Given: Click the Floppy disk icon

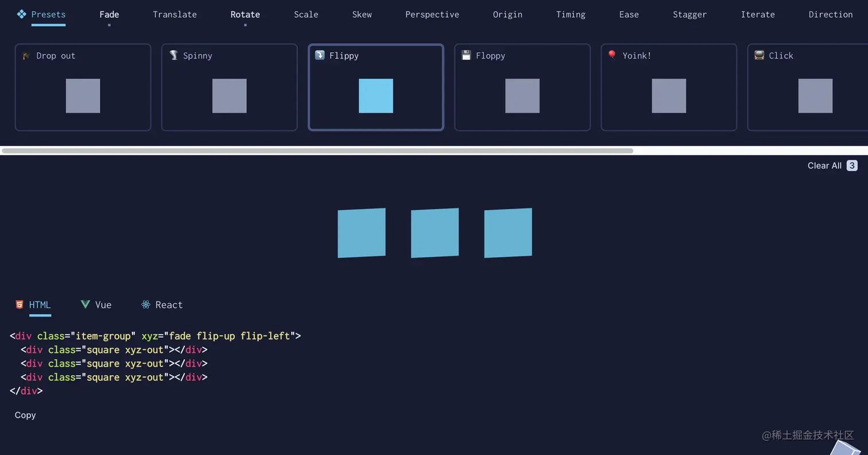Looking at the screenshot, I should click(466, 55).
